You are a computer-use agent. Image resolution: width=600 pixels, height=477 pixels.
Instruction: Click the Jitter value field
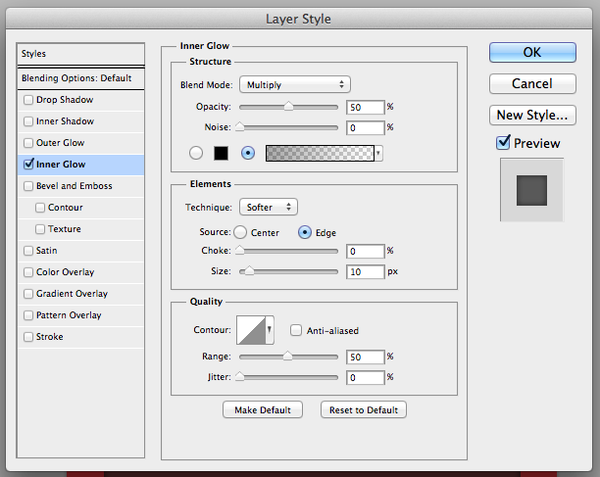click(x=365, y=378)
